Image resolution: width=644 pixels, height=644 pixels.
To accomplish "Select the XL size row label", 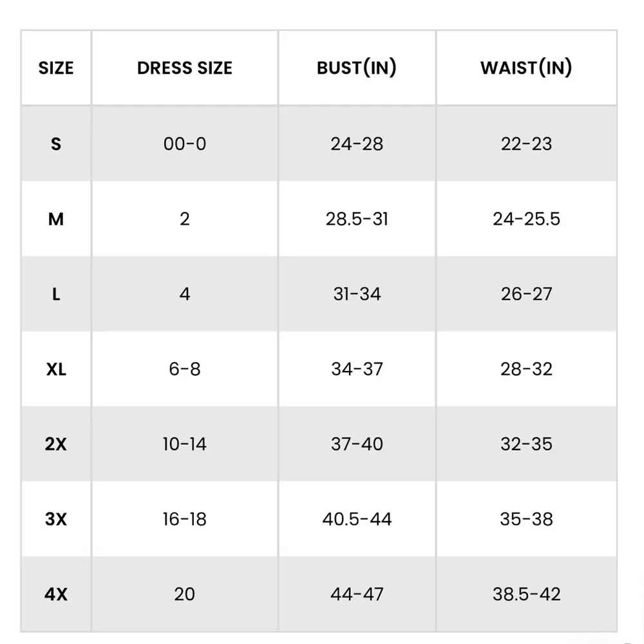I will pos(56,369).
